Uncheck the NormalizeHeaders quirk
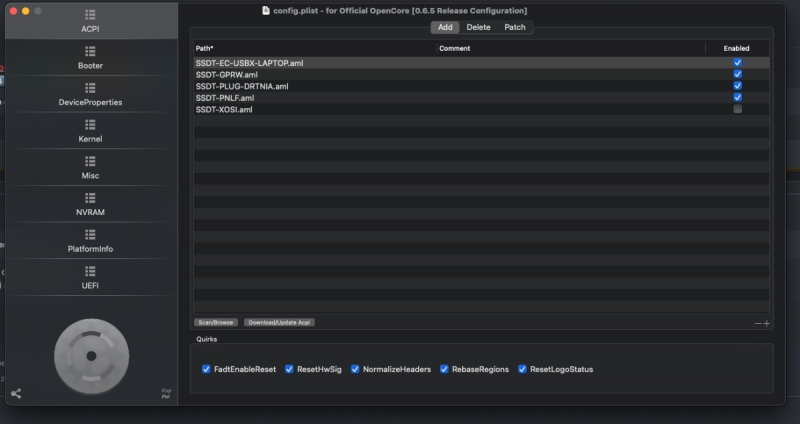 355,369
